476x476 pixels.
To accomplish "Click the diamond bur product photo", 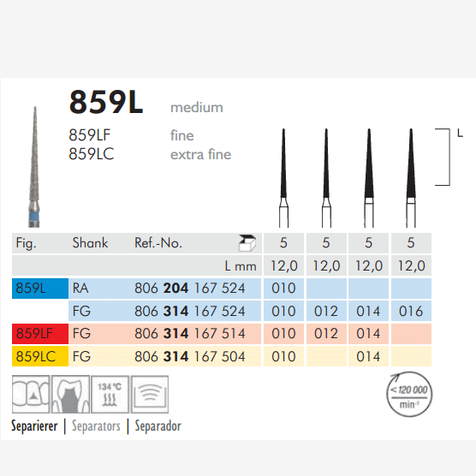I will coord(34,167).
